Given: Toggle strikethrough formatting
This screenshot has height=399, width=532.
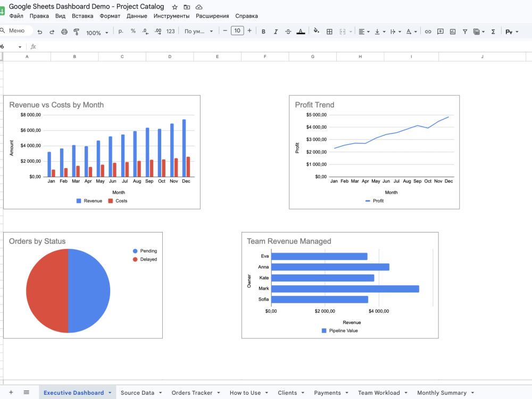Looking at the screenshot, I should coord(288,31).
